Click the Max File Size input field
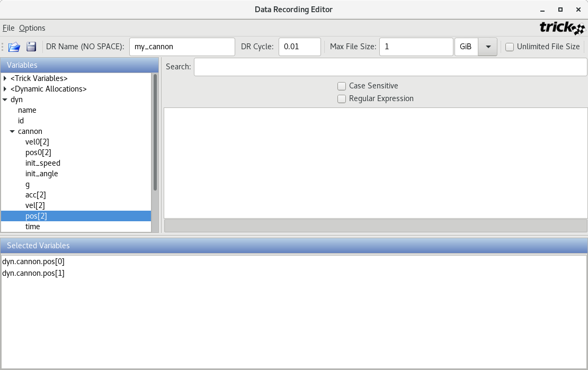 click(x=416, y=47)
